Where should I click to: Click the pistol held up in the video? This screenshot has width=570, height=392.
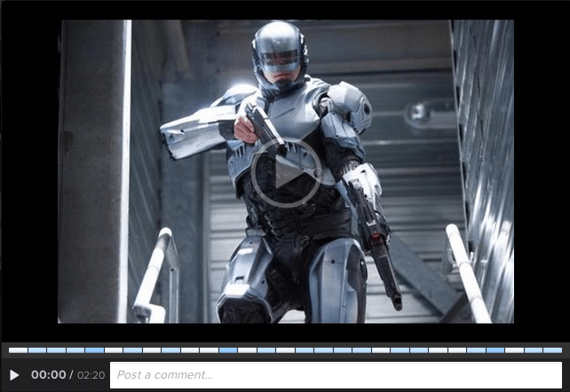click(x=263, y=126)
